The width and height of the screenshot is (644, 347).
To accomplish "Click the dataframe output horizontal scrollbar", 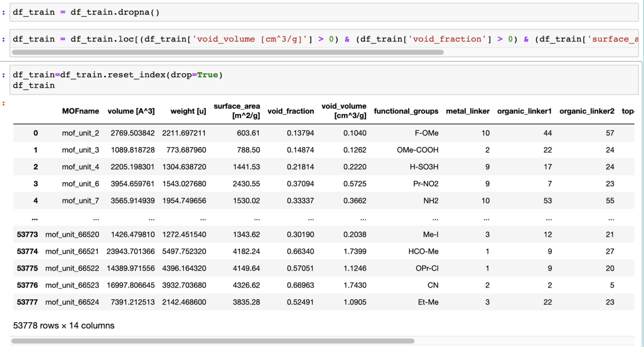I will pos(213,341).
